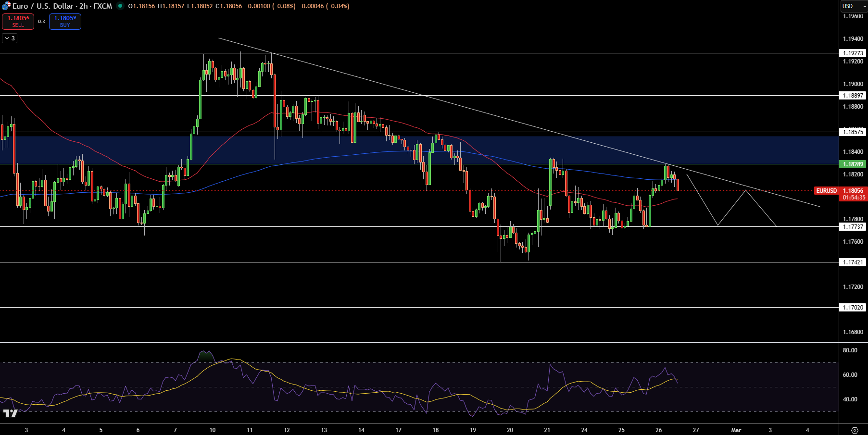Click the 1.17421 price level label

(853, 262)
